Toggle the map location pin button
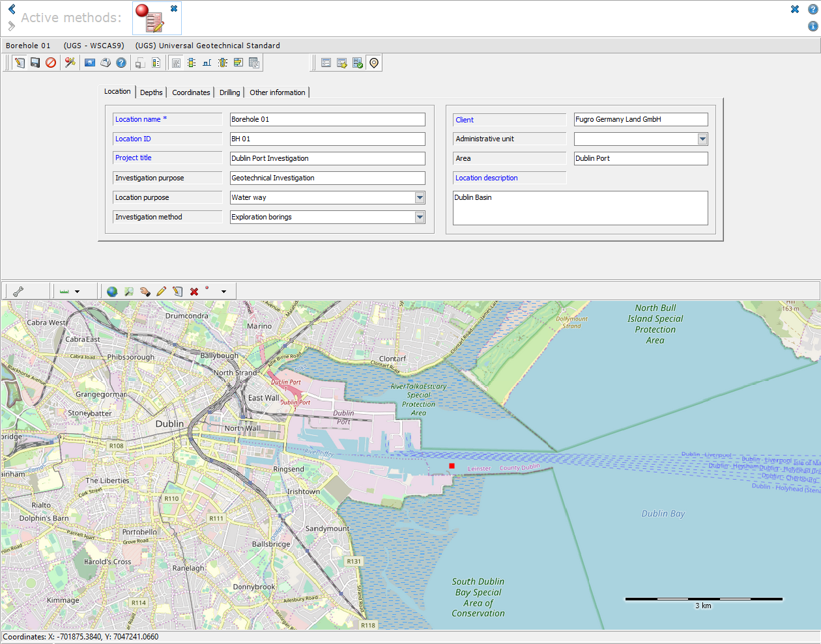This screenshot has width=821, height=644. (x=374, y=63)
